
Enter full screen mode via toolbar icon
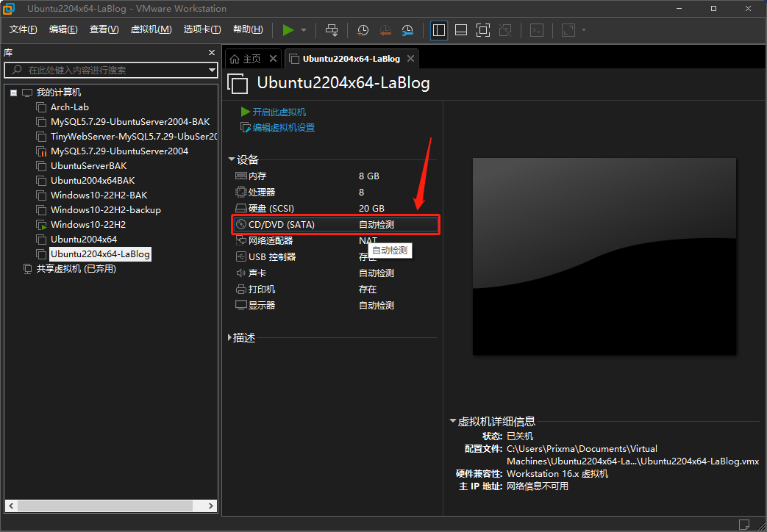click(483, 30)
